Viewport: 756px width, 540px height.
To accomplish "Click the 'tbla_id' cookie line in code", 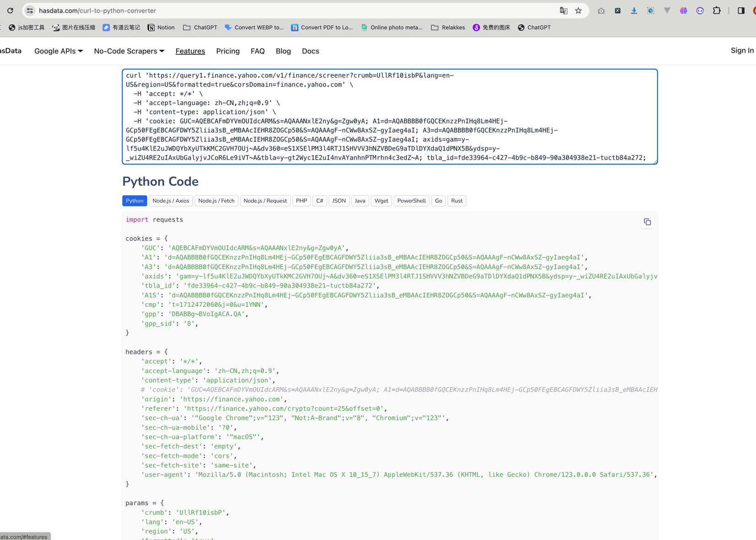I will point(260,286).
